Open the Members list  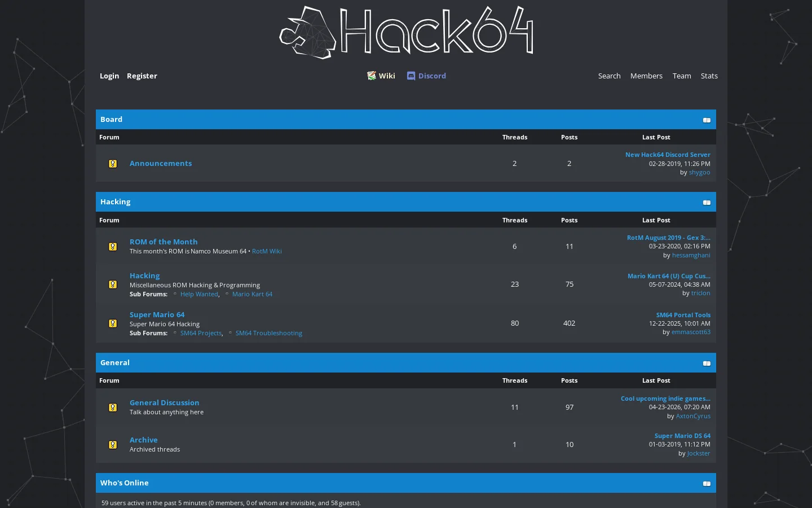point(646,76)
